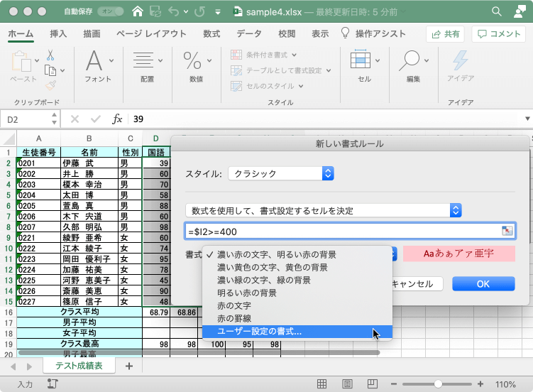533x392 pixels.
Task: Switch to the Draw (描画) tab
Action: pos(92,33)
